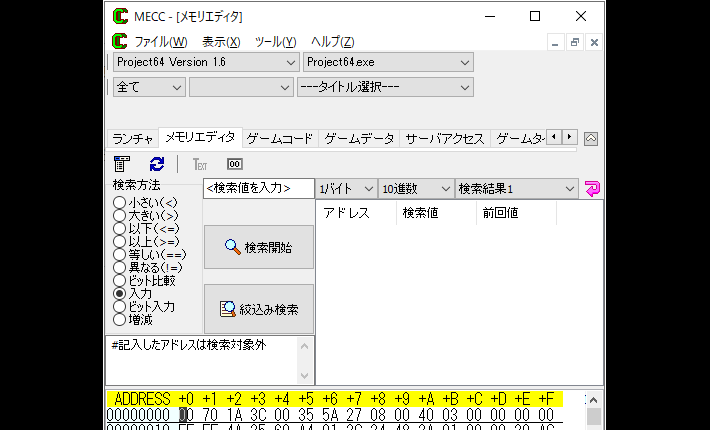Screen dimensions: 710x430
Task: Open the 10進数 number base dropdown
Action: pyautogui.click(x=416, y=188)
